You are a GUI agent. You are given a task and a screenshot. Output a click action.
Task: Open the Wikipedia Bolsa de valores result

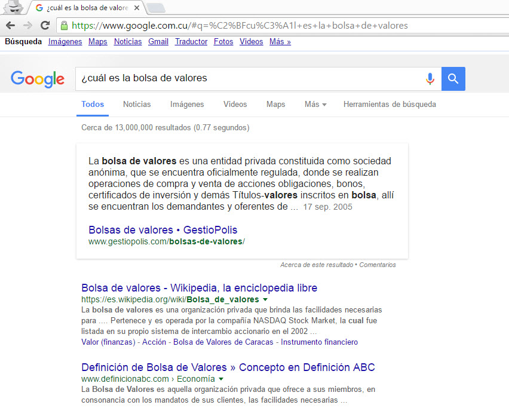pos(200,288)
